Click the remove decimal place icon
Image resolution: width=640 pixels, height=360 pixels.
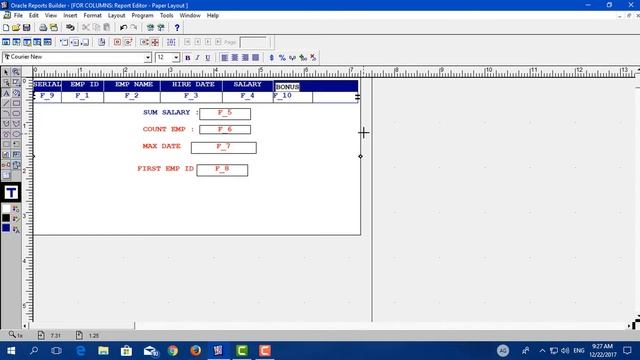point(313,58)
